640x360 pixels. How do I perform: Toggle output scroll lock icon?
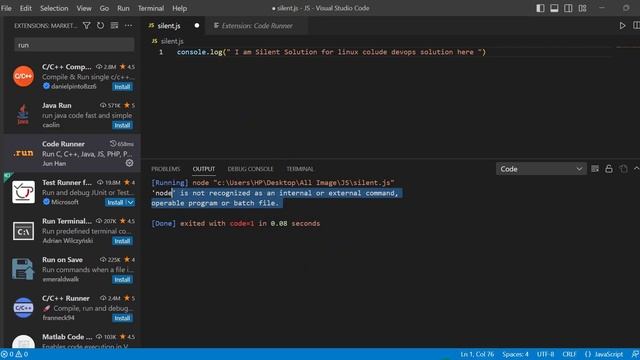coord(609,169)
